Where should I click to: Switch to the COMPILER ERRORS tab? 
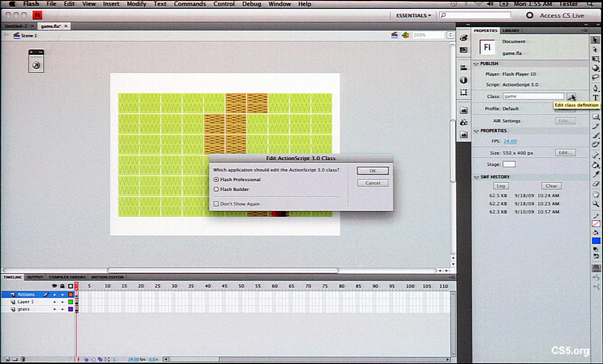pos(67,277)
